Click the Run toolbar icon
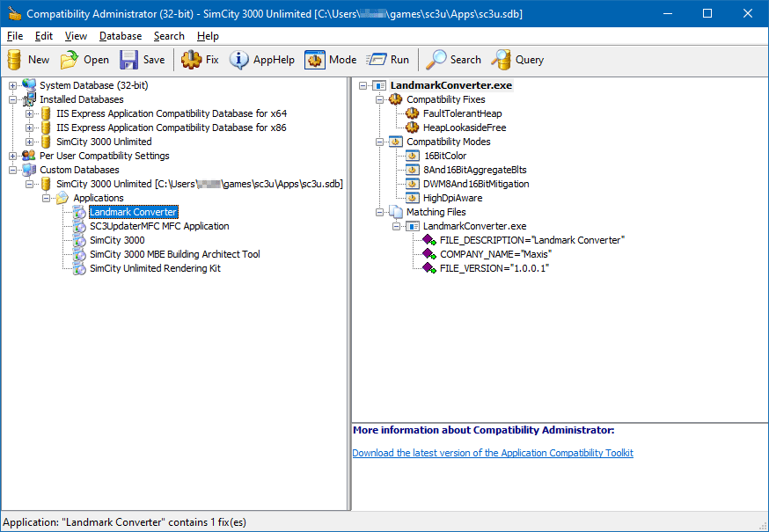Viewport: 769px width, 532px height. pyautogui.click(x=377, y=60)
